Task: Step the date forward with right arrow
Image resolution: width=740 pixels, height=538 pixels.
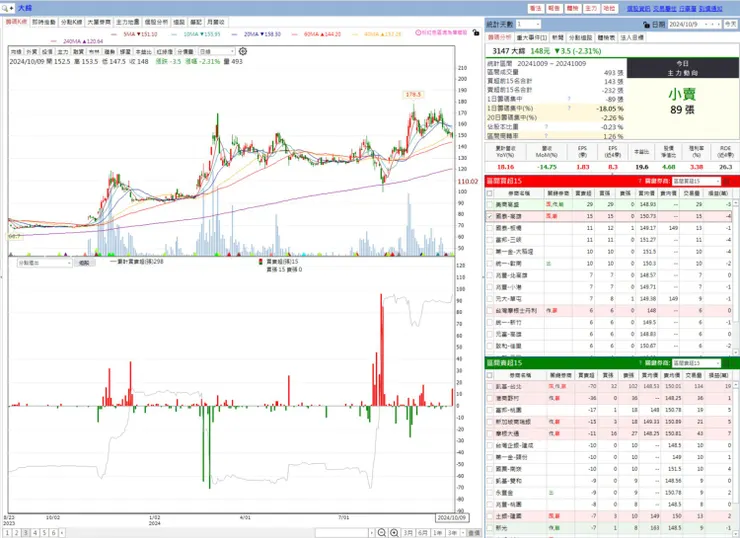Action: 718,25
